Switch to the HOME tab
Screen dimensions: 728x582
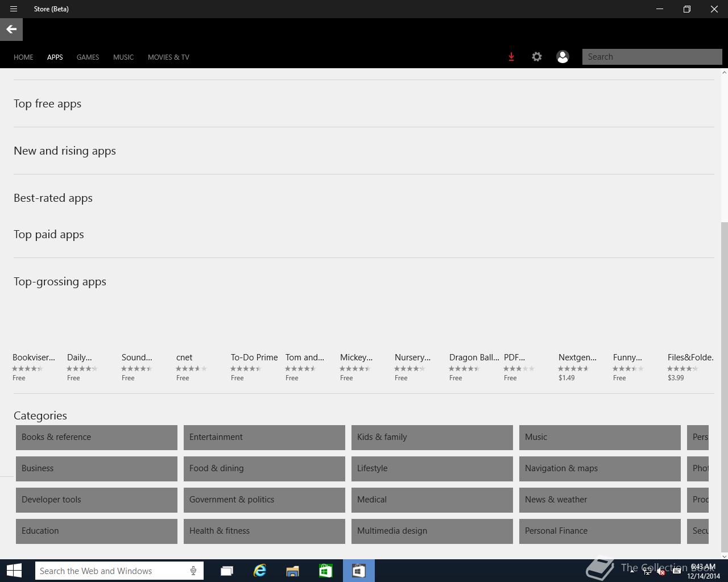coord(23,57)
